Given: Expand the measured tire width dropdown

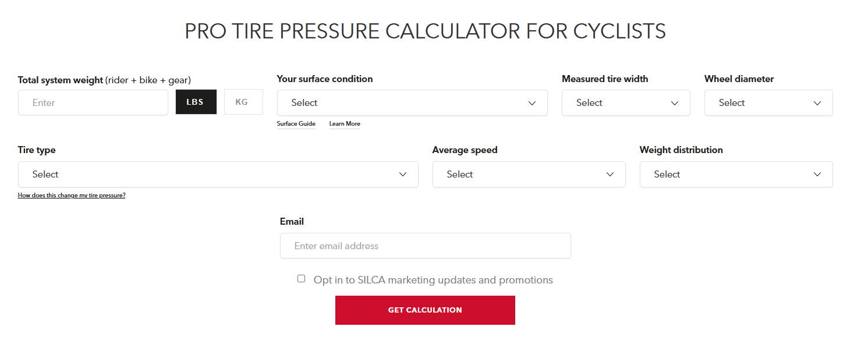Looking at the screenshot, I should click(626, 102).
